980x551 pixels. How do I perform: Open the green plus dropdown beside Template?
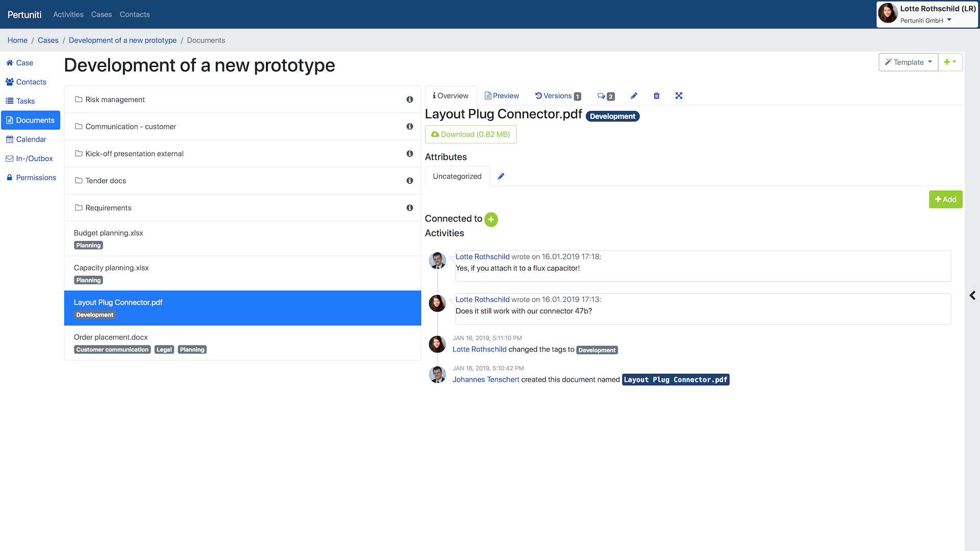tap(950, 62)
